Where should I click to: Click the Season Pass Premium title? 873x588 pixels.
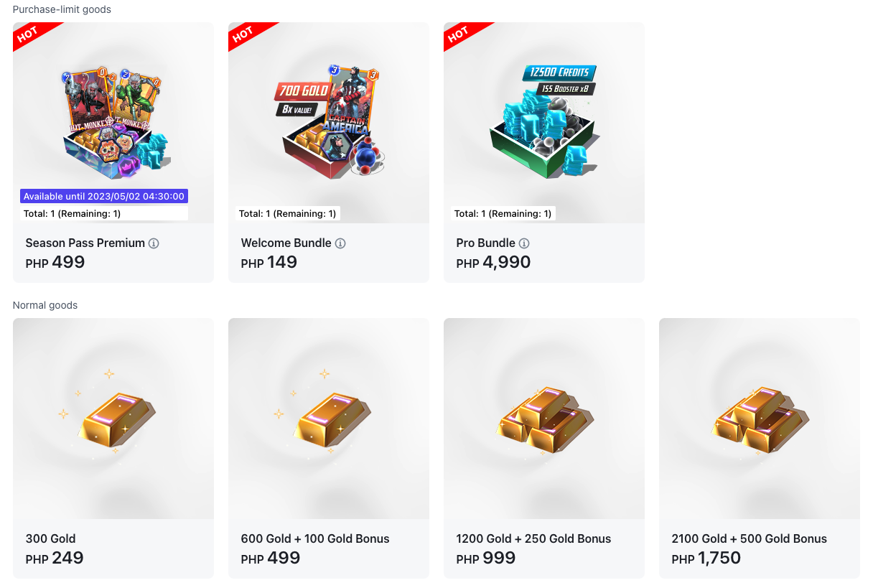coord(85,243)
